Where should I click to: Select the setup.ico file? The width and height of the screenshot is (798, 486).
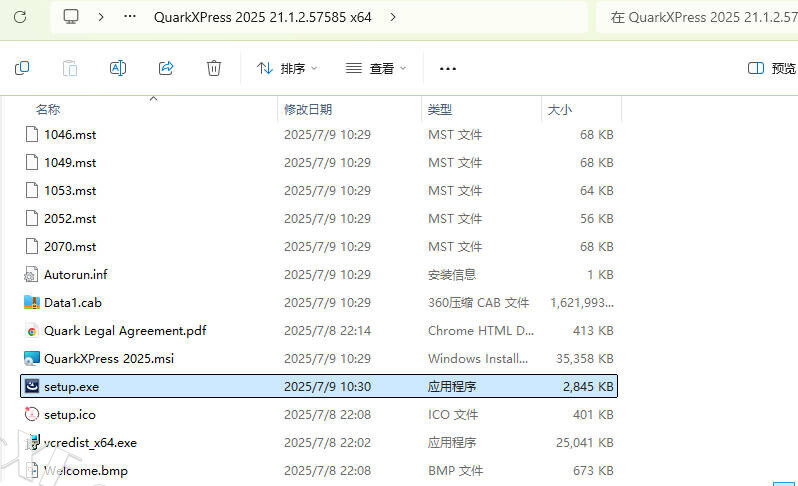[70, 415]
